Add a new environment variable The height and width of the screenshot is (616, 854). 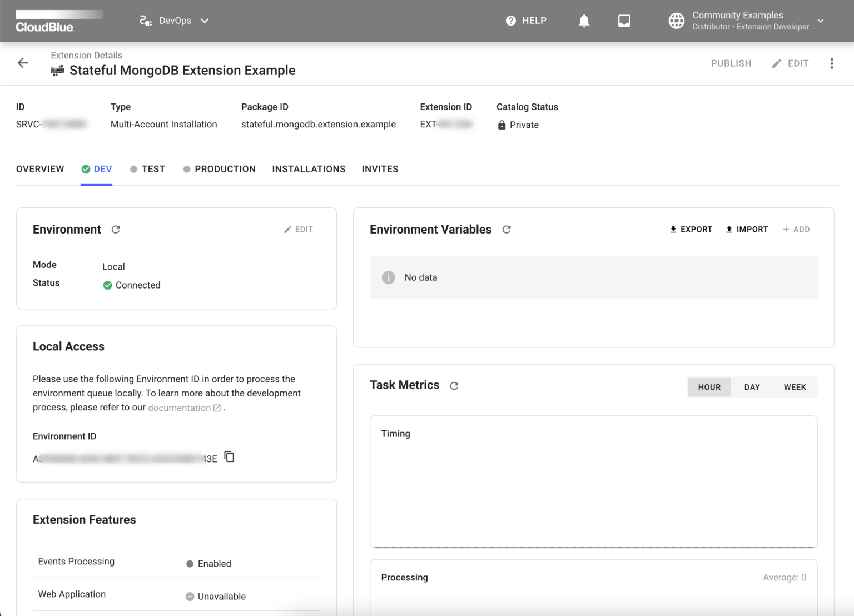[x=796, y=230]
